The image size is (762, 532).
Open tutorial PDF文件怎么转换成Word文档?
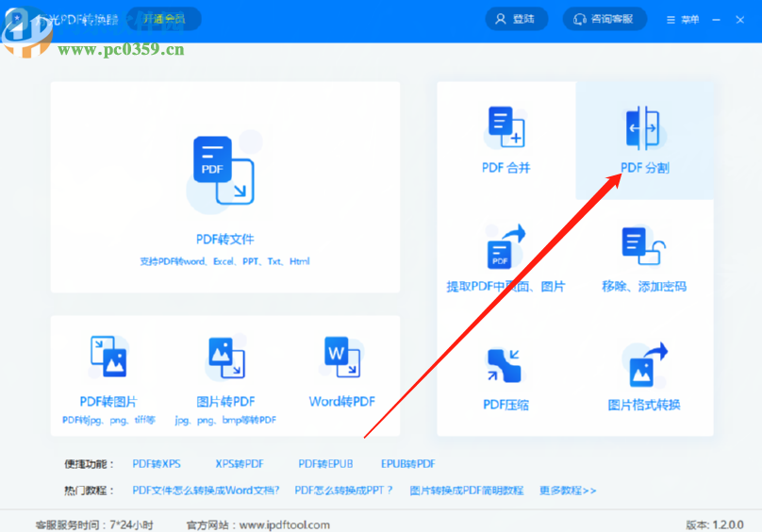[x=206, y=490]
